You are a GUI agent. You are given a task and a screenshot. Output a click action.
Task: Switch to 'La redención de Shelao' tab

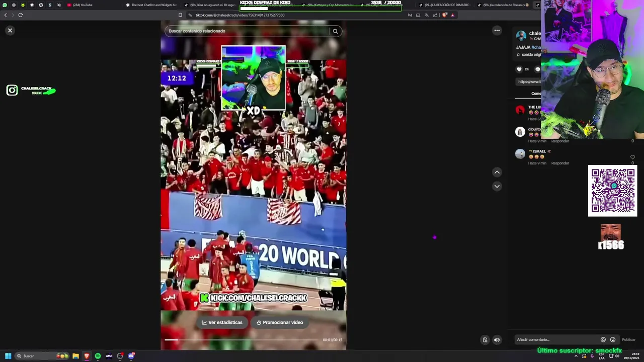[503, 5]
